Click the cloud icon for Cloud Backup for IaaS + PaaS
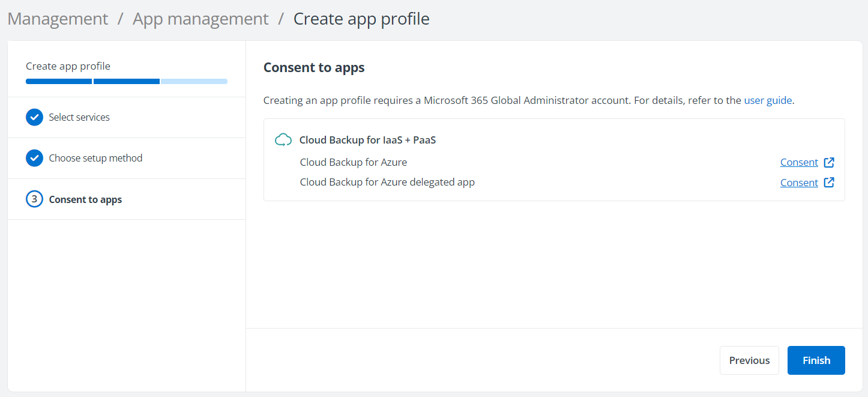Screen dimensions: 868x397 283,139
